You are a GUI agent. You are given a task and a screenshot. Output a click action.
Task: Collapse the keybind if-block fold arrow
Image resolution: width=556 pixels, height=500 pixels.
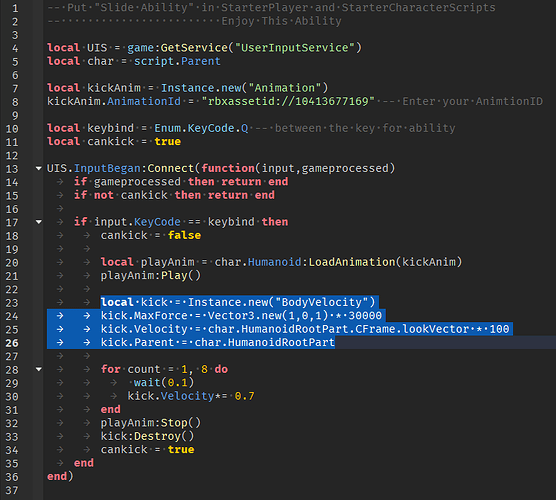(39, 222)
